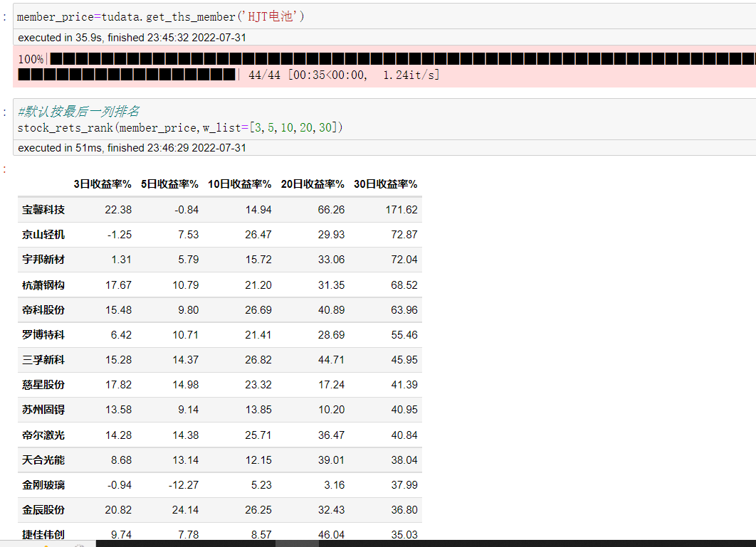
Task: Click value 66.26 in 宝馨科技 row
Action: tap(331, 210)
